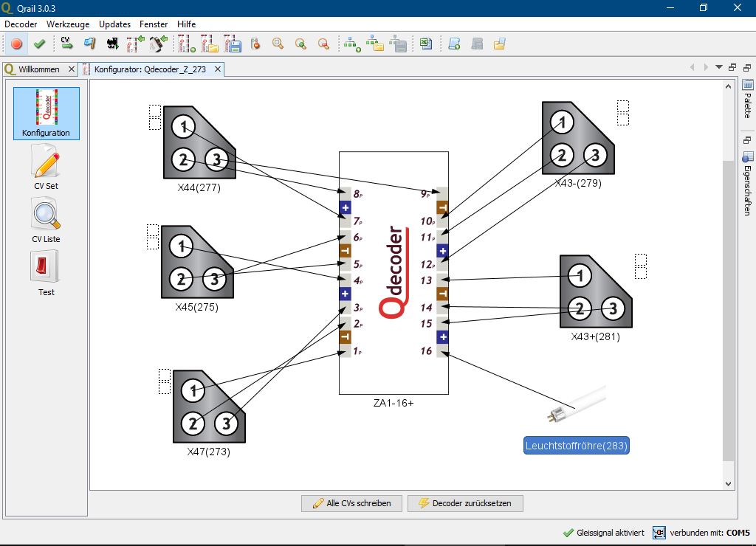The width and height of the screenshot is (756, 546).
Task: Open the Palette side panel
Action: point(747,100)
